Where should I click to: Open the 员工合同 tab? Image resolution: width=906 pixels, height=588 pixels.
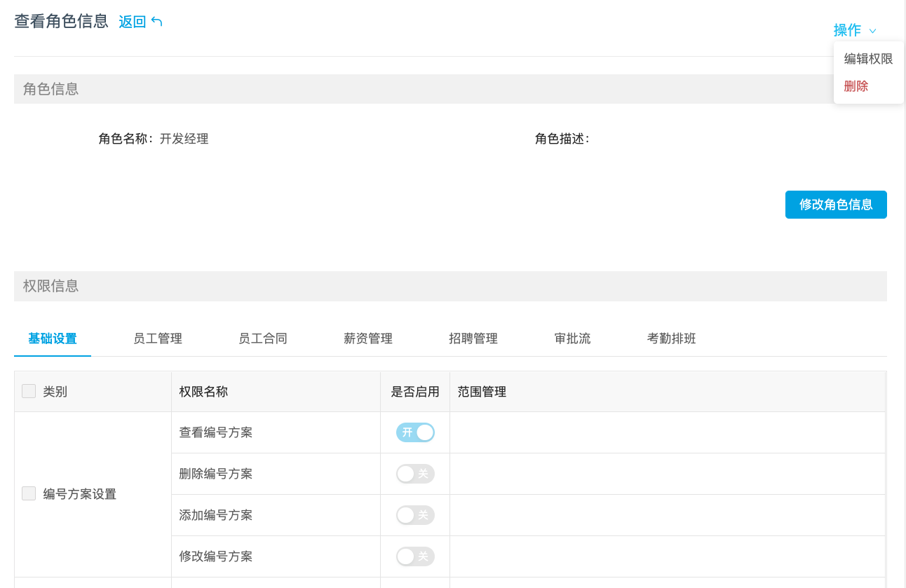pyautogui.click(x=263, y=339)
